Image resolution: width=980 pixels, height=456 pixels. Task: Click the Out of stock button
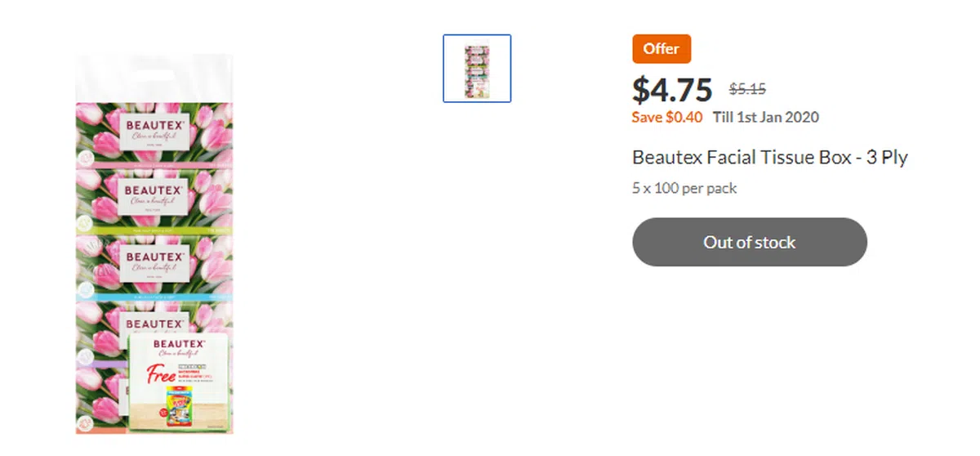(749, 242)
